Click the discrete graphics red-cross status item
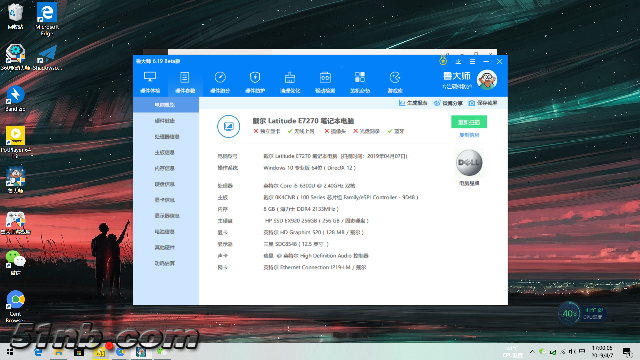 coord(267,131)
